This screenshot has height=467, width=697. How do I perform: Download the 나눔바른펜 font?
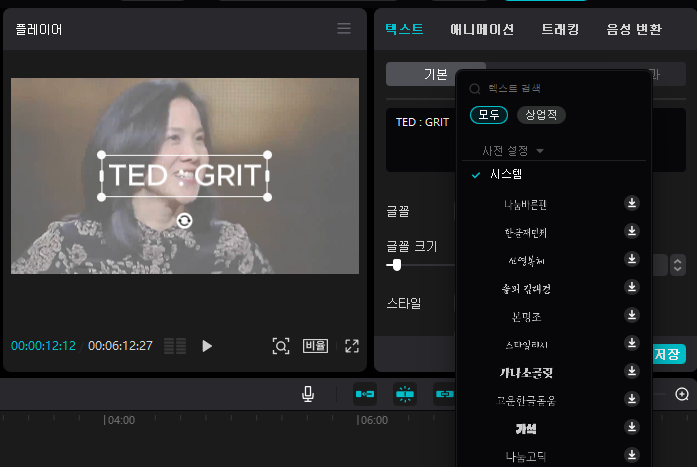coord(632,203)
